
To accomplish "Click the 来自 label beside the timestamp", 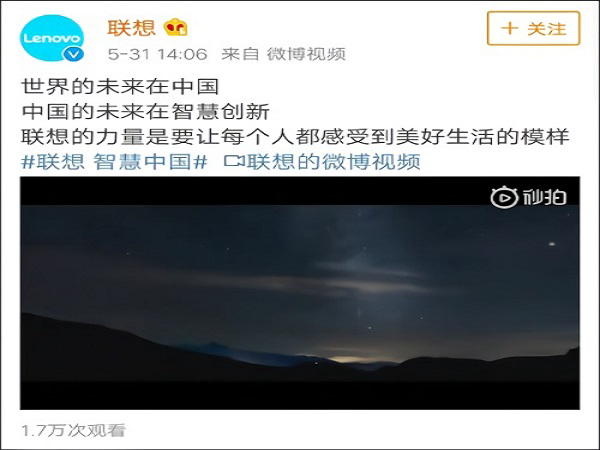I will coord(240,54).
